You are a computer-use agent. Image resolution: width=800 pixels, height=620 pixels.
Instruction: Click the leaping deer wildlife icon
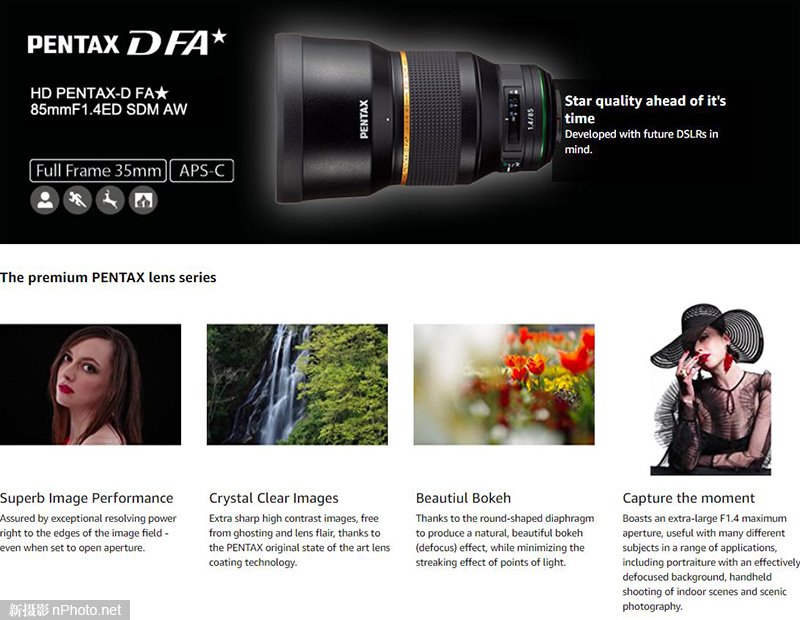[110, 200]
